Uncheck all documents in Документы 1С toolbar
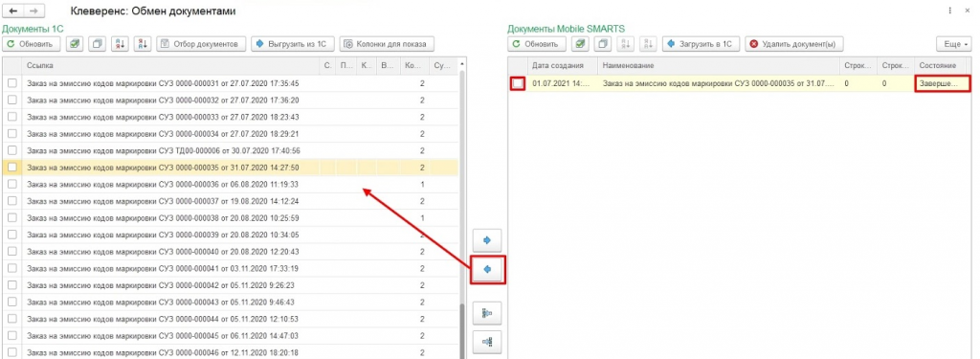Screen dimensions: 980x359 [x=97, y=44]
